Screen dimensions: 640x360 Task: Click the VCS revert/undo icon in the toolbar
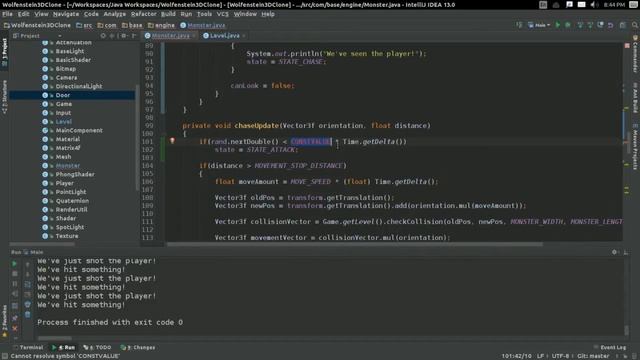tap(611, 25)
